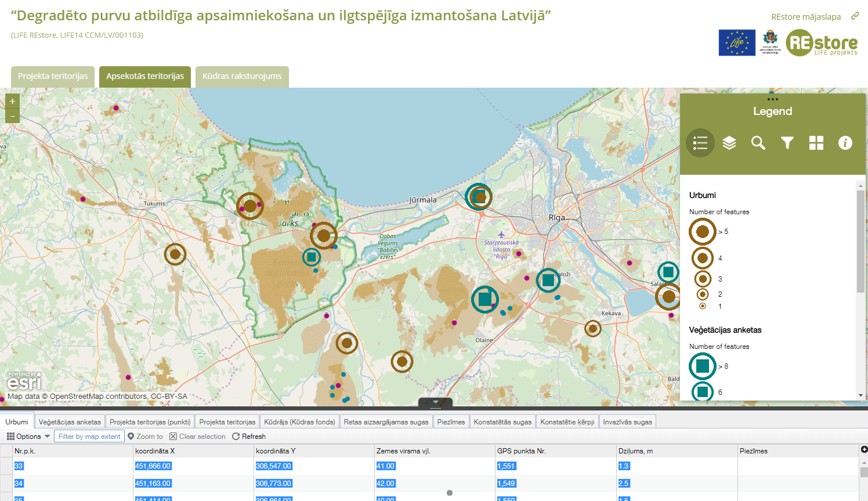Image resolution: width=868 pixels, height=501 pixels.
Task: Open the Basemap gallery grid icon
Action: (x=816, y=143)
